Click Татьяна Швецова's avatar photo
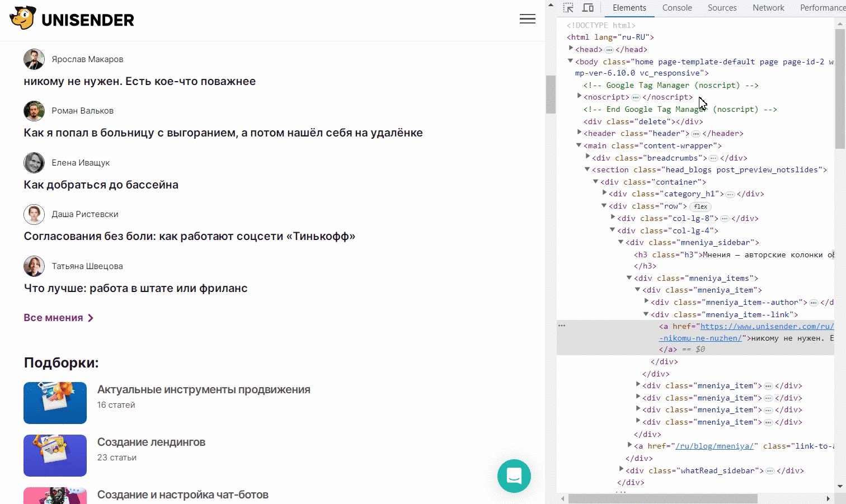The height and width of the screenshot is (504, 846). [x=34, y=266]
